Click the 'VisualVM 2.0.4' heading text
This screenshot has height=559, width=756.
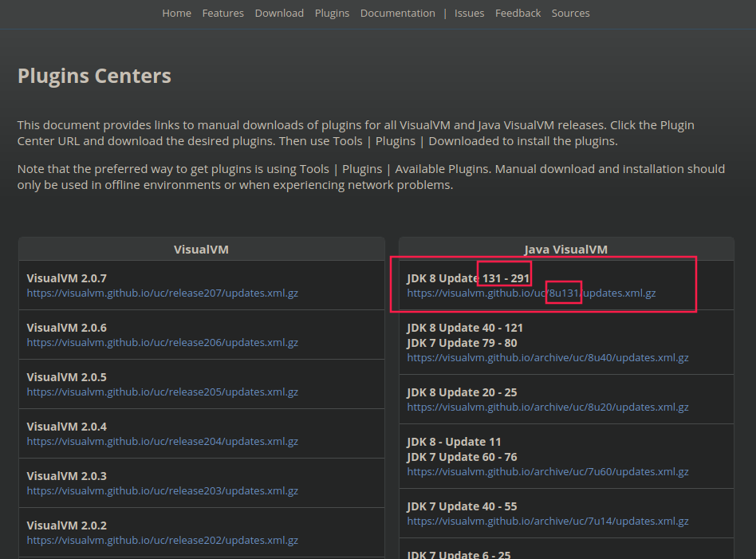(x=66, y=427)
